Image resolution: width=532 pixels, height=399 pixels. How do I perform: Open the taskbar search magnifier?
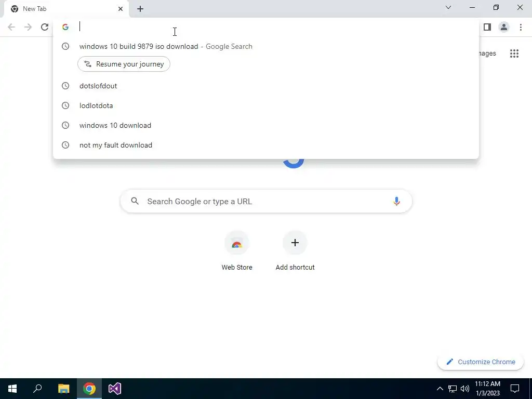[x=37, y=389]
